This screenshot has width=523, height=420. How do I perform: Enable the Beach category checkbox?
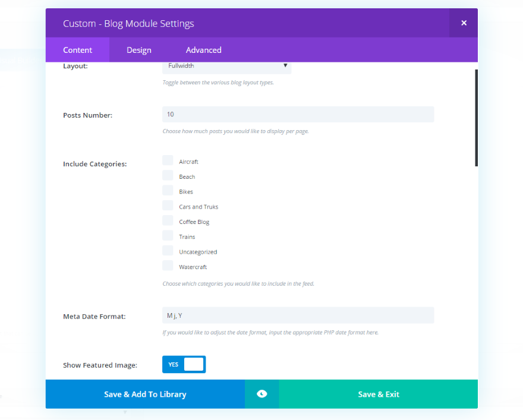[168, 176]
